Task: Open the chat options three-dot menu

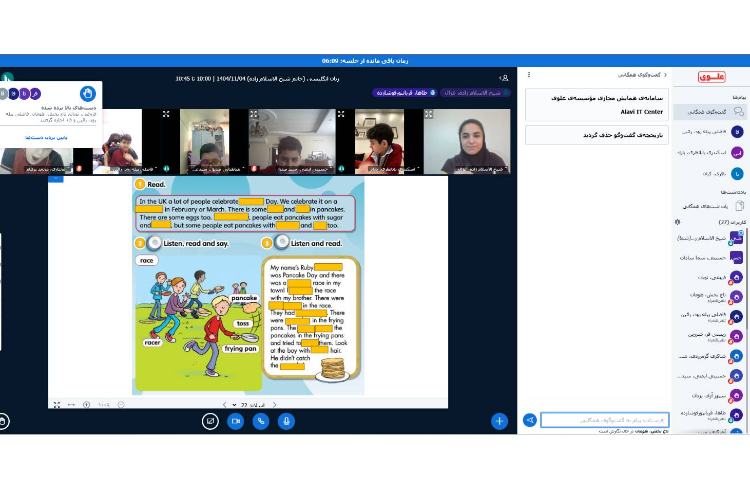Action: click(529, 75)
